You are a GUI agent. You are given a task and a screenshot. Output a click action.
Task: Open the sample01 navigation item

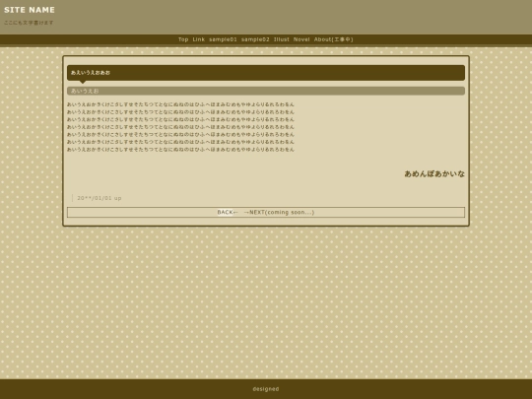point(223,39)
